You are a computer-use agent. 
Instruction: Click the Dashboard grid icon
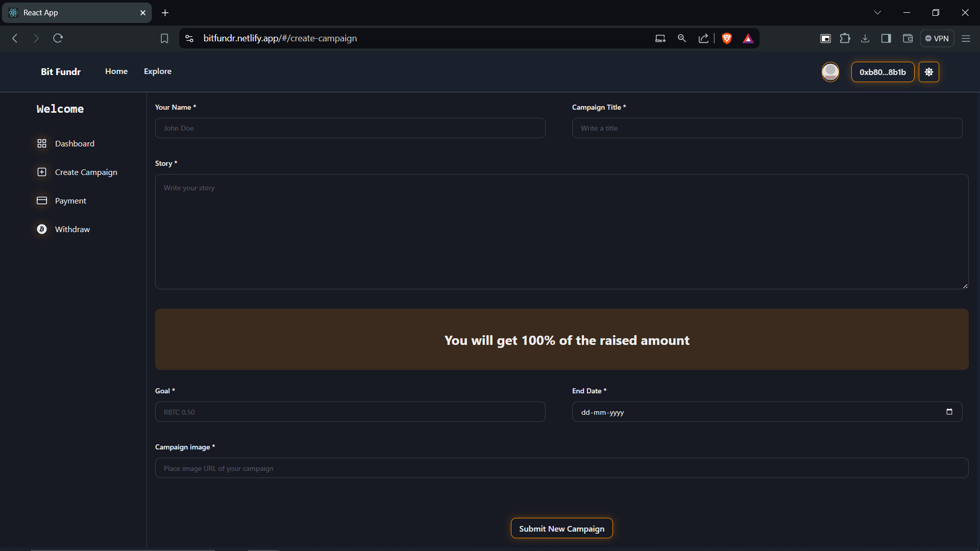[42, 143]
